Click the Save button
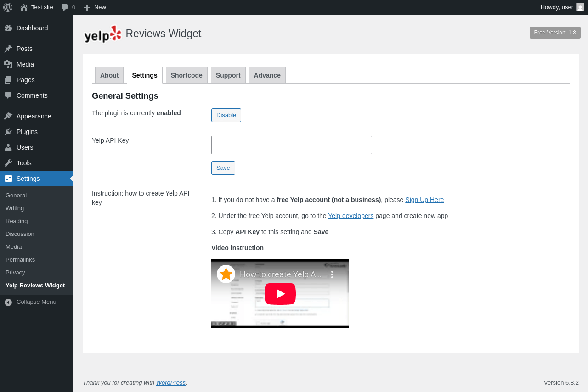The image size is (588, 392). pyautogui.click(x=223, y=168)
